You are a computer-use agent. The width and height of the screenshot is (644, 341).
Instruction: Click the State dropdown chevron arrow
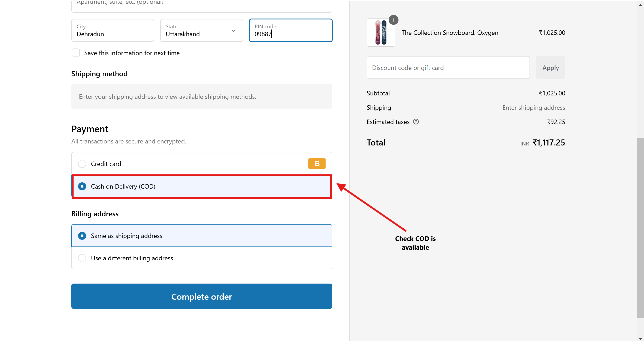pyautogui.click(x=234, y=31)
